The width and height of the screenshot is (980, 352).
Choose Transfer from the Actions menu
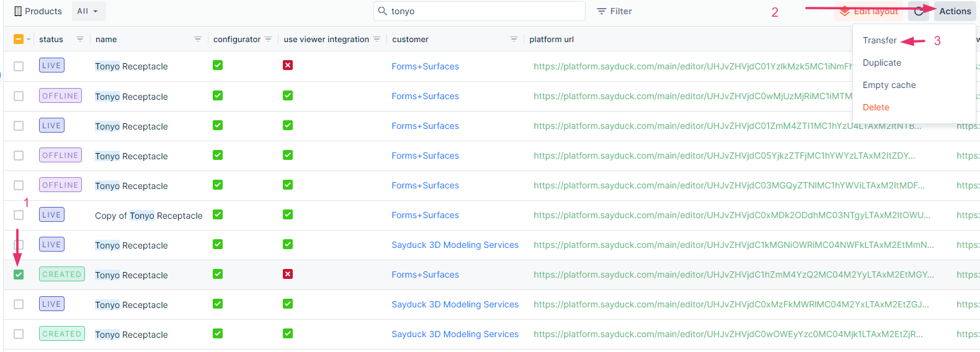pos(880,40)
